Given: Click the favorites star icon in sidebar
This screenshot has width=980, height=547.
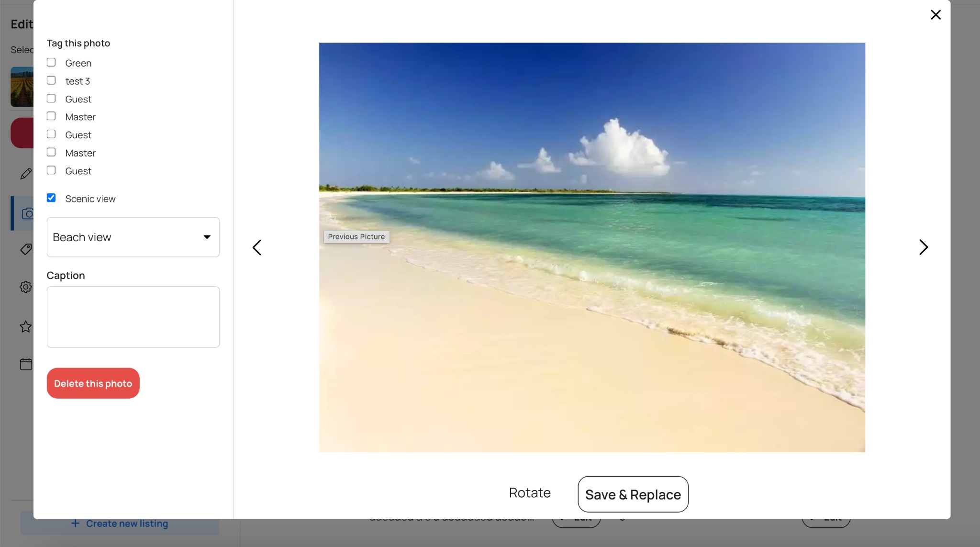Looking at the screenshot, I should pyautogui.click(x=25, y=325).
